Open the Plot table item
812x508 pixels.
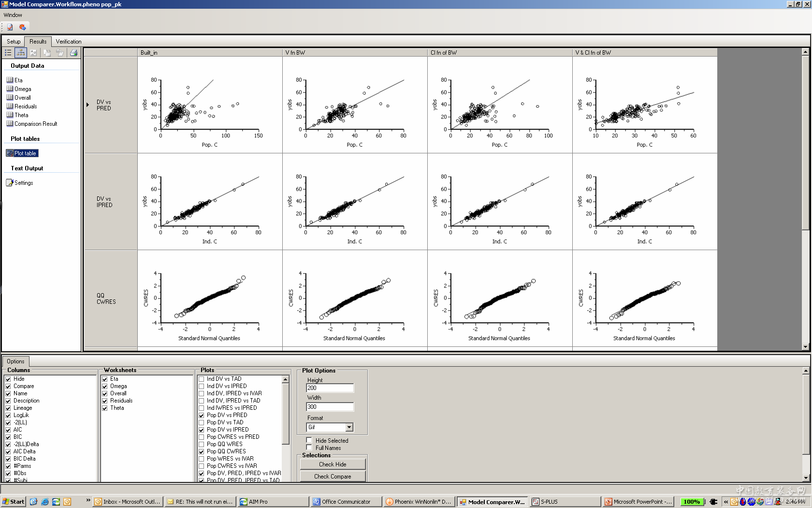(25, 153)
